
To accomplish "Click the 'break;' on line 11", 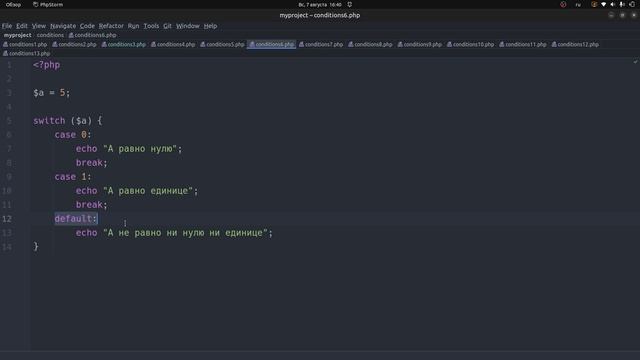I will tap(91, 204).
